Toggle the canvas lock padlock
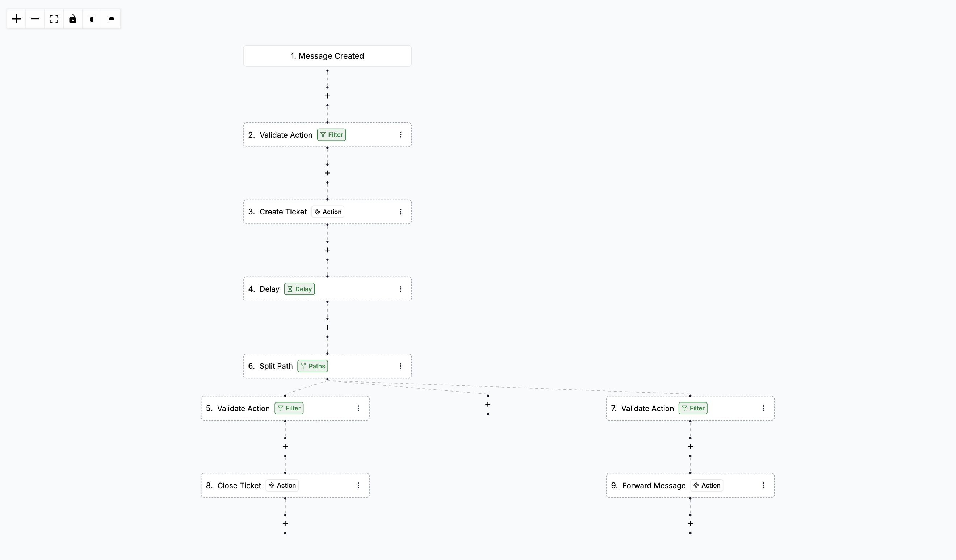Image resolution: width=956 pixels, height=560 pixels. 72,18
